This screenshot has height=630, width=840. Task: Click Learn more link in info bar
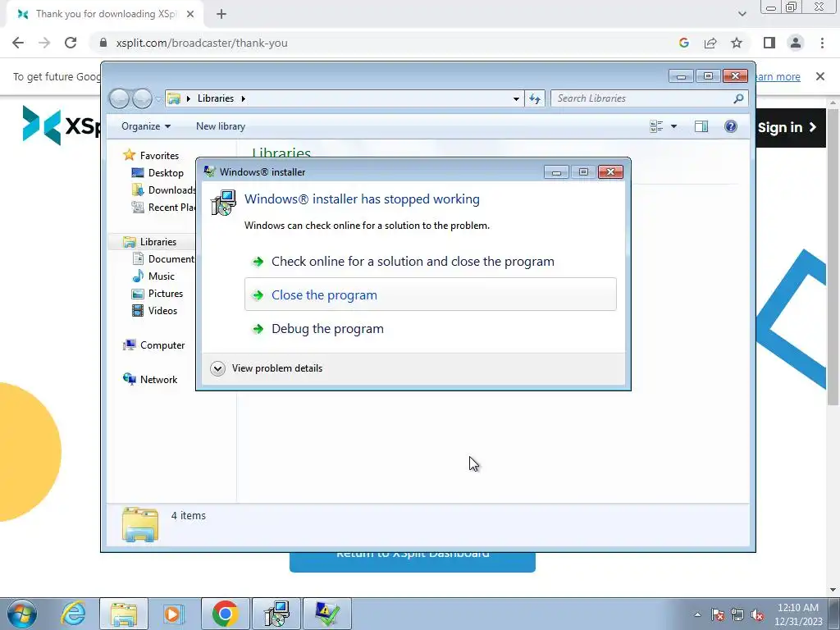[x=778, y=76]
